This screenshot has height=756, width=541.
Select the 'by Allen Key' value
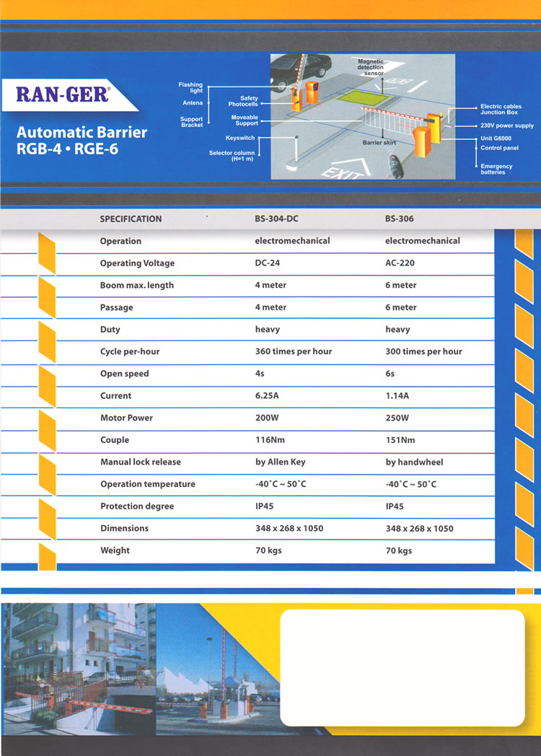tap(281, 462)
